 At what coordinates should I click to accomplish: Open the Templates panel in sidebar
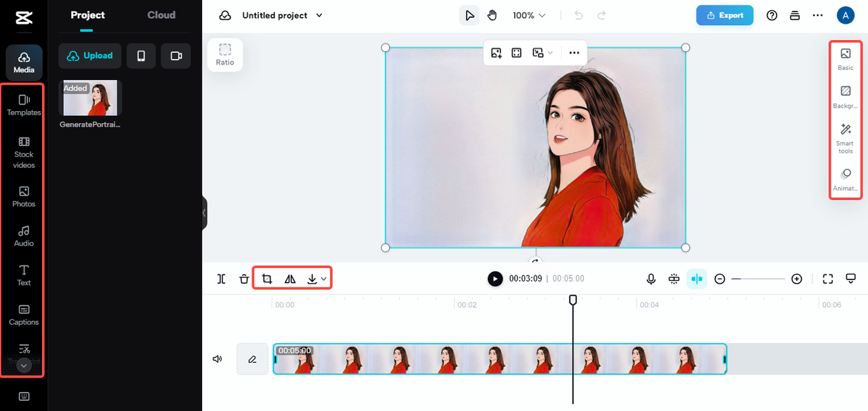tap(24, 105)
